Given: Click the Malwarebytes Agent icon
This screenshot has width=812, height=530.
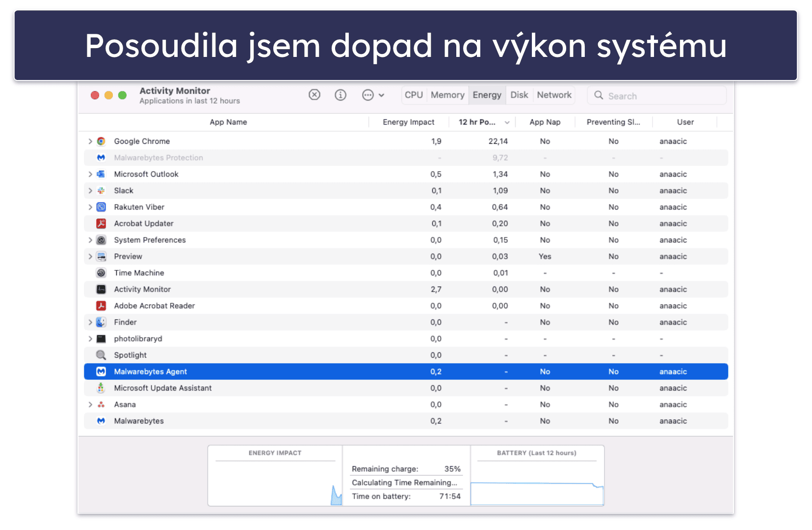Looking at the screenshot, I should [101, 371].
